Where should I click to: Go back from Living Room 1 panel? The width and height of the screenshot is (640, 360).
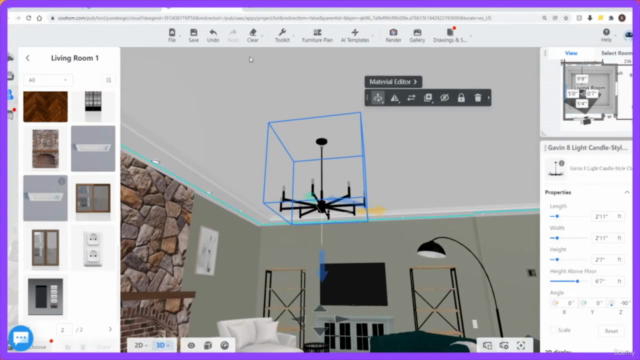(28, 58)
